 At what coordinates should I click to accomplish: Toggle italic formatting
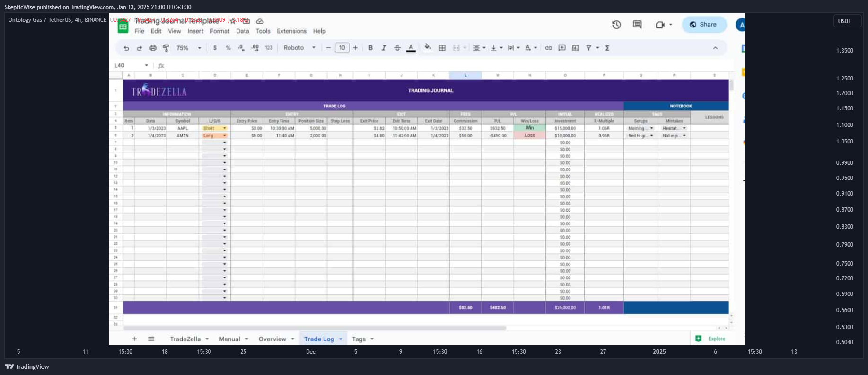[384, 48]
